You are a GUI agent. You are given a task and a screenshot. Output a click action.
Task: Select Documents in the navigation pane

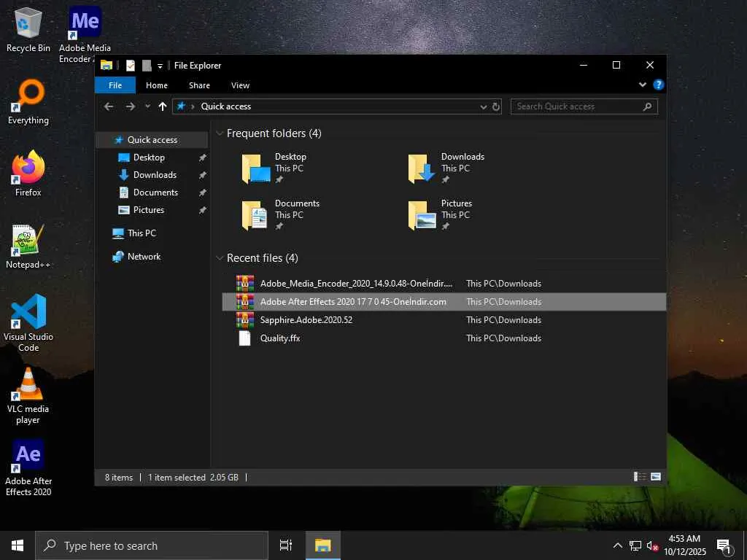coord(155,192)
